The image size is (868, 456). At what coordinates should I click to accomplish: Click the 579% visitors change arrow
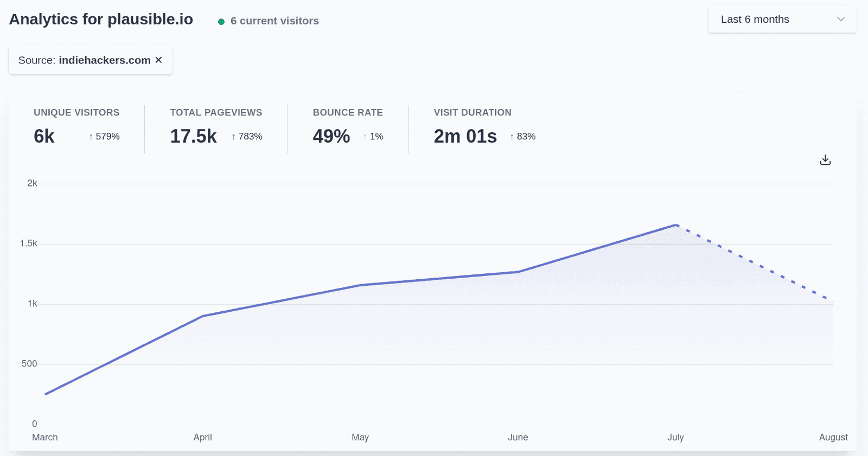point(91,137)
